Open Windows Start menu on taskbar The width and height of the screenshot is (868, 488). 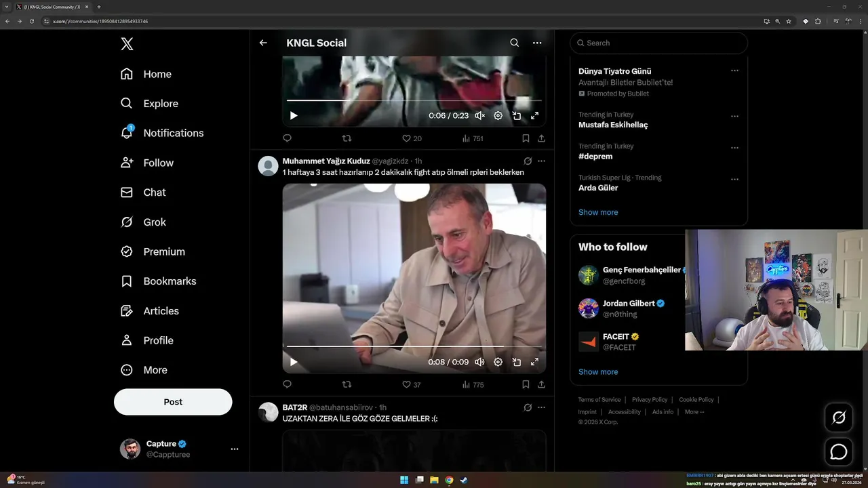404,480
